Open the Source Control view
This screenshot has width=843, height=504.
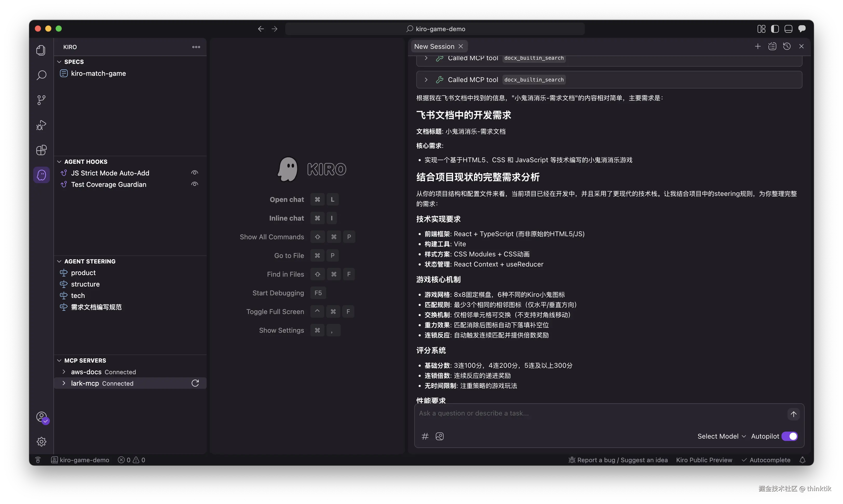pyautogui.click(x=42, y=100)
